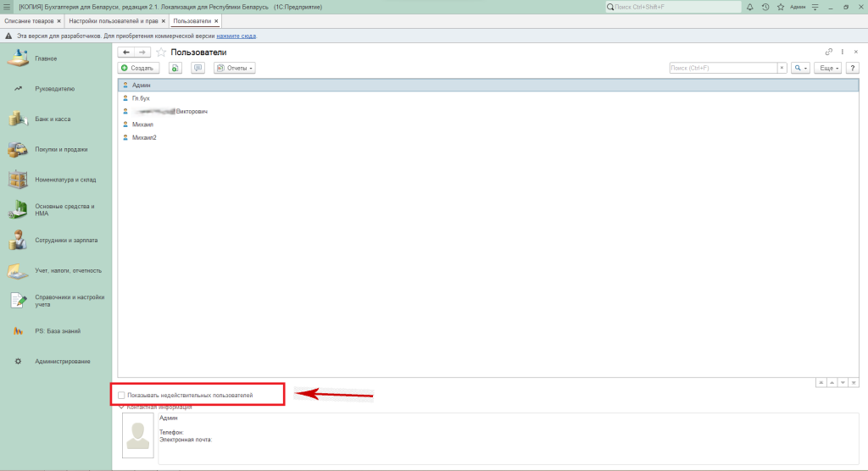Enable Показывать недействительных пользователей checkbox
This screenshot has height=471, width=868.
click(x=122, y=395)
